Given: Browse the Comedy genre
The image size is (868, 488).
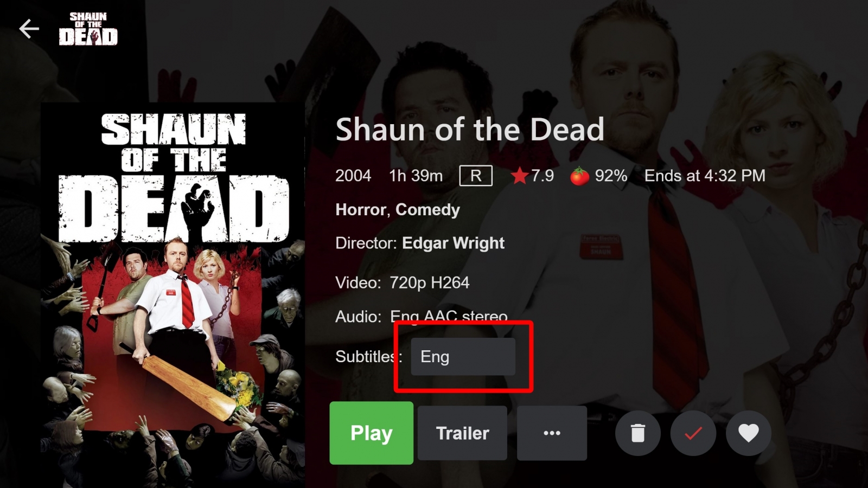Looking at the screenshot, I should (427, 210).
